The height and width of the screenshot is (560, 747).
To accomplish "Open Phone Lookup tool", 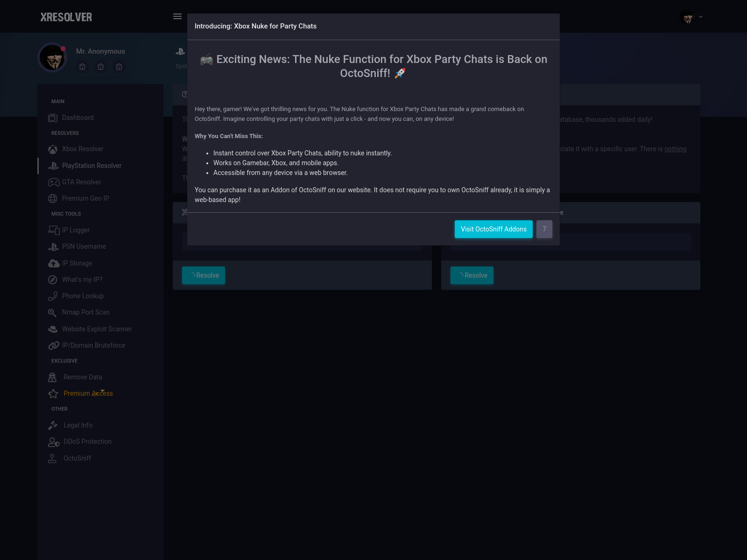I will point(83,296).
